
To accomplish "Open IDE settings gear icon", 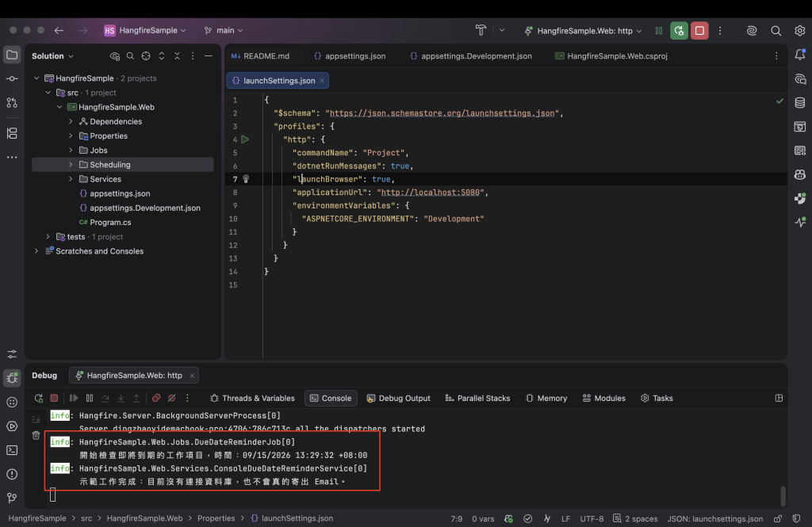I will 800,31.
